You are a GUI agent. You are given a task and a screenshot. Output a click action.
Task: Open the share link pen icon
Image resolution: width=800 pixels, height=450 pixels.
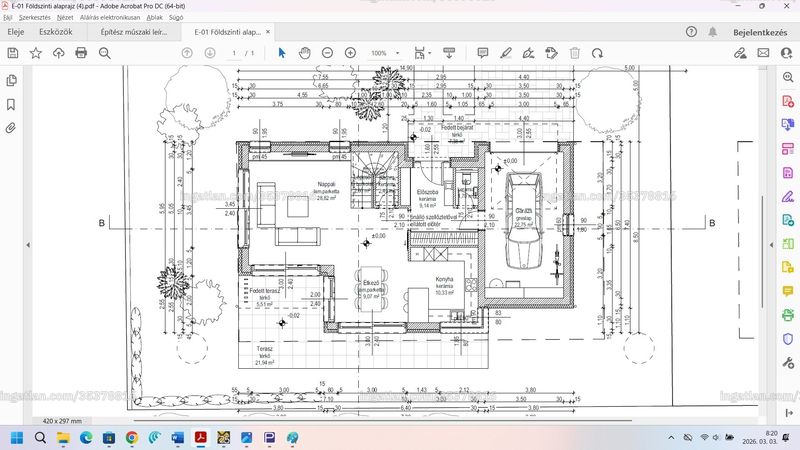740,53
